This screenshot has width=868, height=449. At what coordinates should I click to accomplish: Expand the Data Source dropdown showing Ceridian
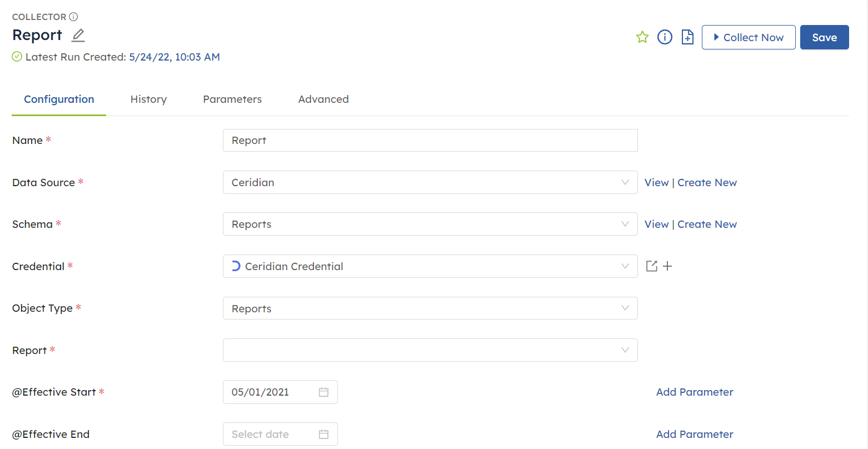pyautogui.click(x=430, y=182)
